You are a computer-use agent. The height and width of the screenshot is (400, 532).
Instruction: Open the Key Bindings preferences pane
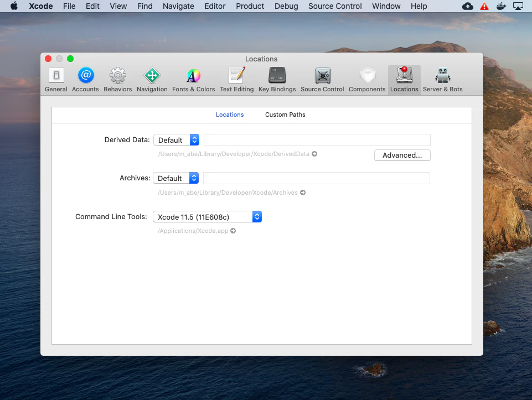277,80
